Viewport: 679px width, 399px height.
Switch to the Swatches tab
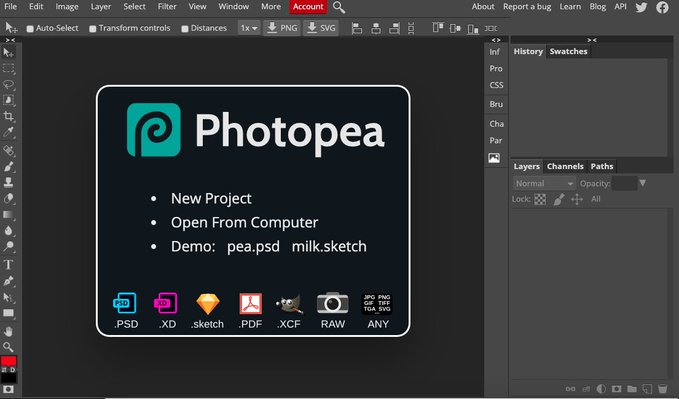(x=568, y=51)
